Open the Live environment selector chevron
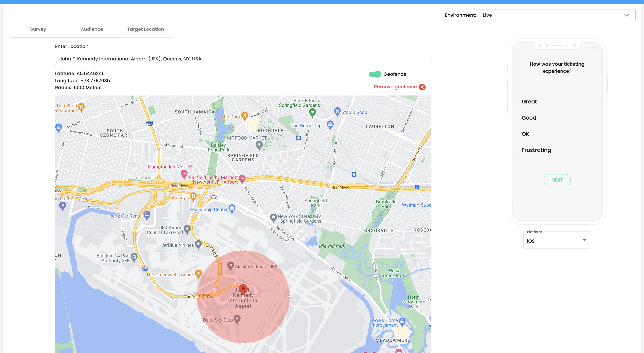 [x=626, y=15]
